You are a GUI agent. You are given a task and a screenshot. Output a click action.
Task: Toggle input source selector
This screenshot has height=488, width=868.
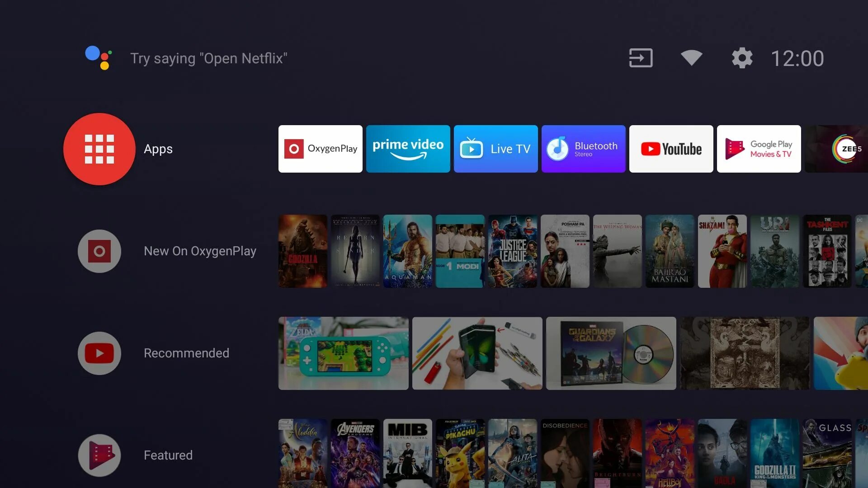click(640, 58)
